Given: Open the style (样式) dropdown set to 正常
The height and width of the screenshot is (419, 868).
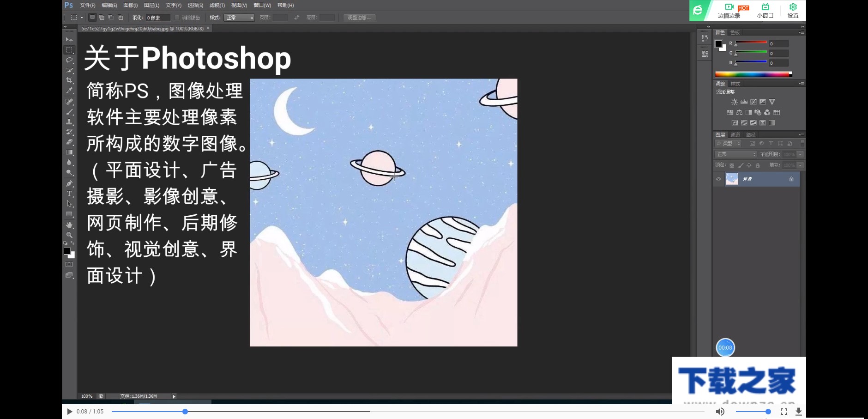Looking at the screenshot, I should tap(240, 18).
